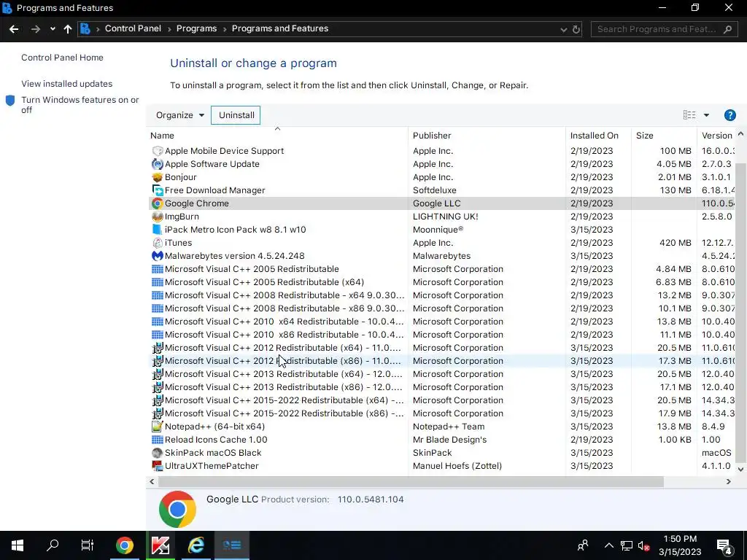Viewport: 747px width, 560px height.
Task: Click the Manuel Hoefs (Zottel) publisher cell
Action: pyautogui.click(x=457, y=466)
